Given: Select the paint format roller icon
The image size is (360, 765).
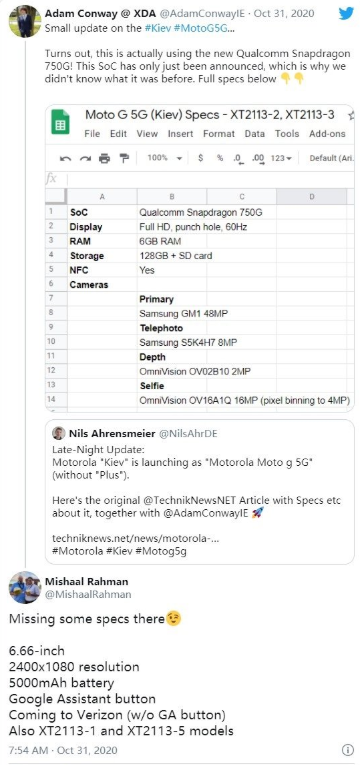Looking at the screenshot, I should 124,158.
